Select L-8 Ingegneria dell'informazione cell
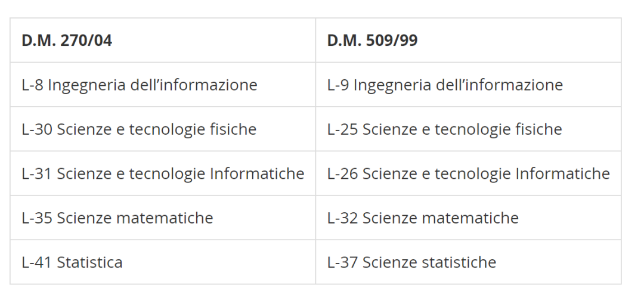 click(140, 85)
